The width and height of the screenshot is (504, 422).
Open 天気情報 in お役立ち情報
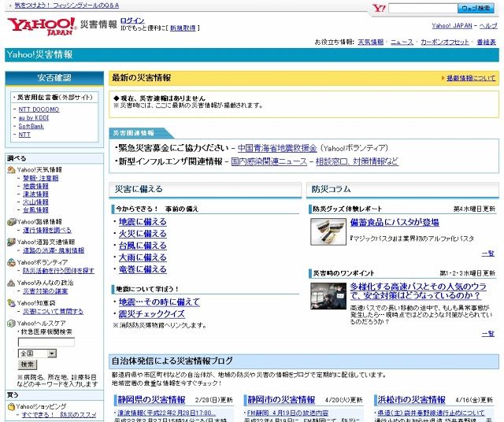click(x=371, y=42)
